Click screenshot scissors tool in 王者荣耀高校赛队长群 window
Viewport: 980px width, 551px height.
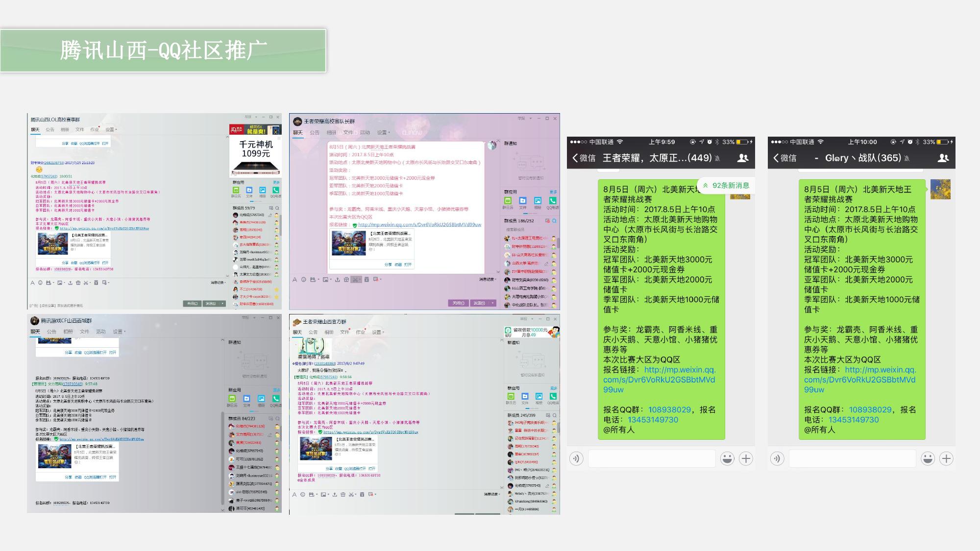click(x=355, y=280)
